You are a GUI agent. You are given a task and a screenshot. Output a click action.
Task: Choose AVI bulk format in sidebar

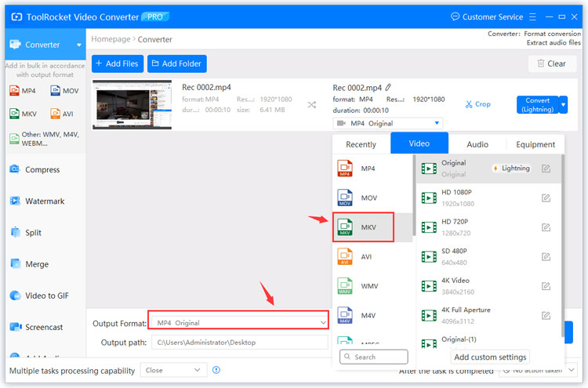coord(62,114)
